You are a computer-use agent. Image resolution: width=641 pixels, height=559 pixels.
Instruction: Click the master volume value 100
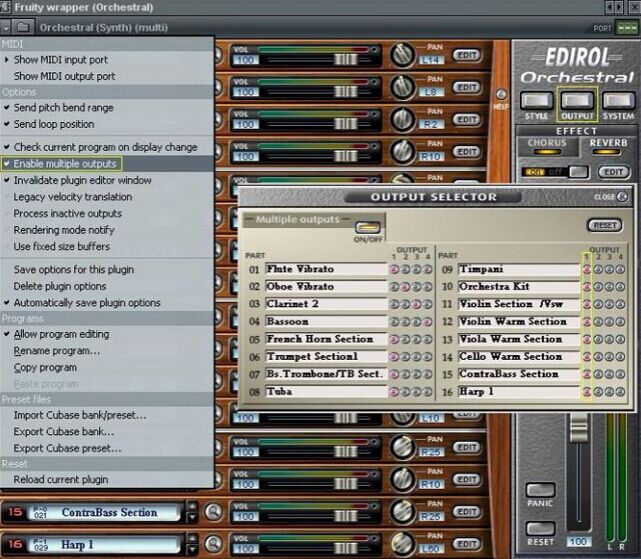point(578,541)
